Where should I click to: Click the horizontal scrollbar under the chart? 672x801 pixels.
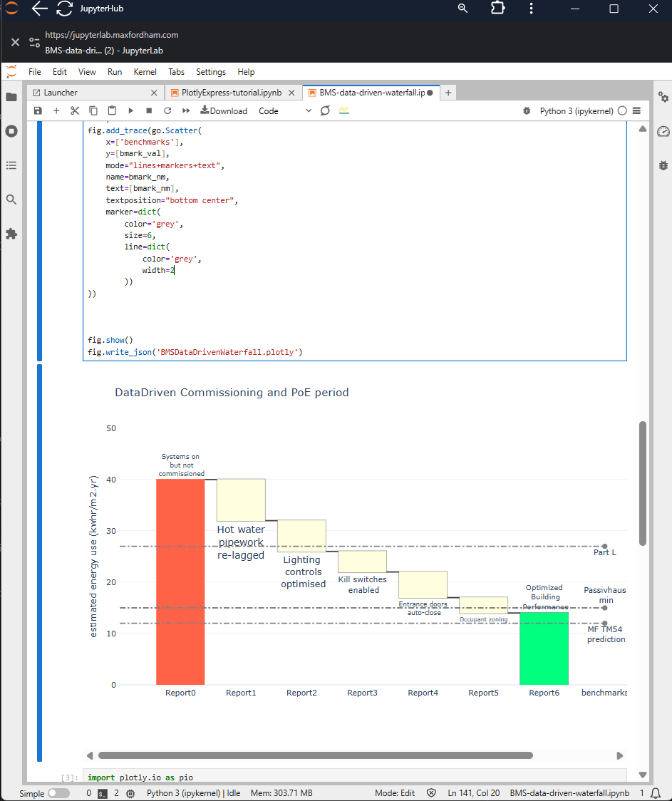point(315,755)
